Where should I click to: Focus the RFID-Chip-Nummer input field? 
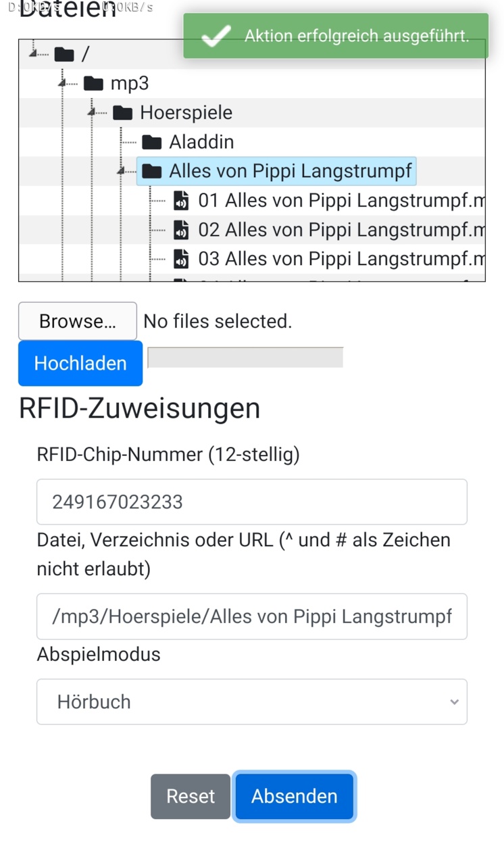[x=252, y=501]
